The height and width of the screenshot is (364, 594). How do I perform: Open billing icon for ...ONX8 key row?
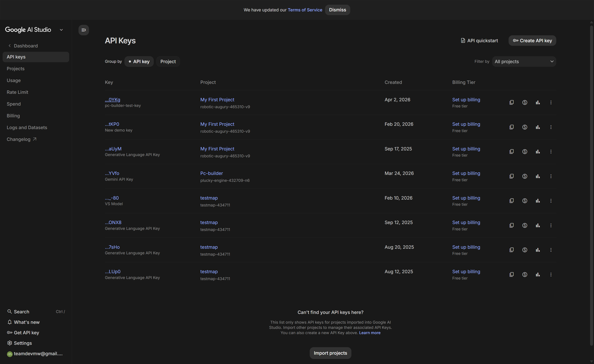coord(525,225)
